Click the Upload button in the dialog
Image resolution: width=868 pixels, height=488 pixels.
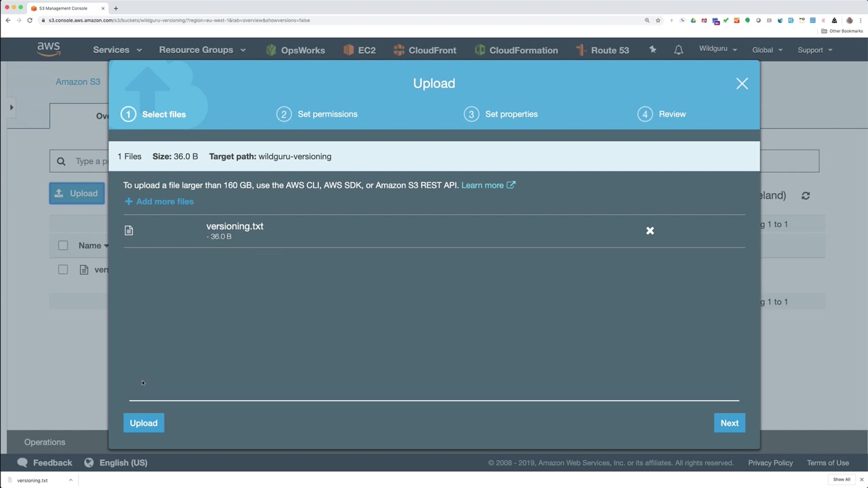pyautogui.click(x=144, y=423)
